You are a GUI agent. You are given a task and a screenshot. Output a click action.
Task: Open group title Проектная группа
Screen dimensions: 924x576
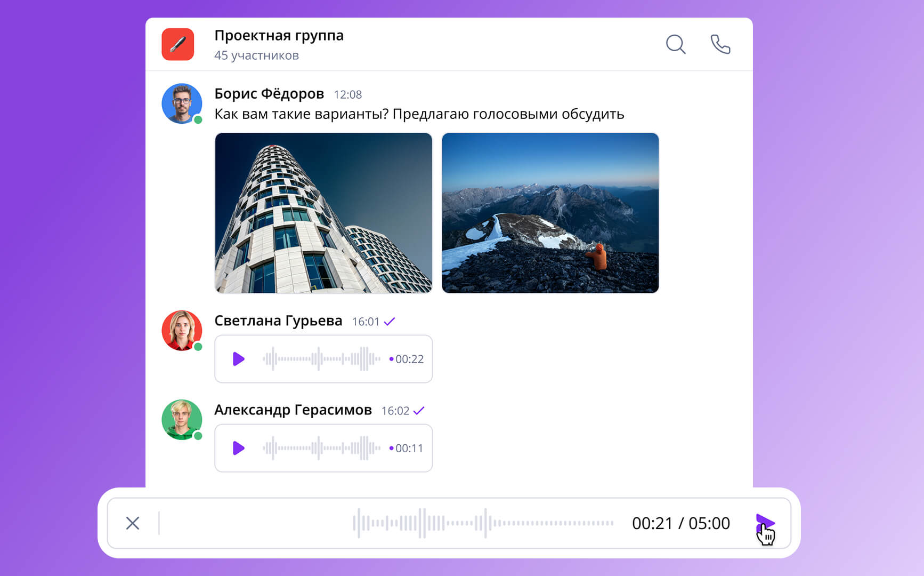pyautogui.click(x=279, y=36)
